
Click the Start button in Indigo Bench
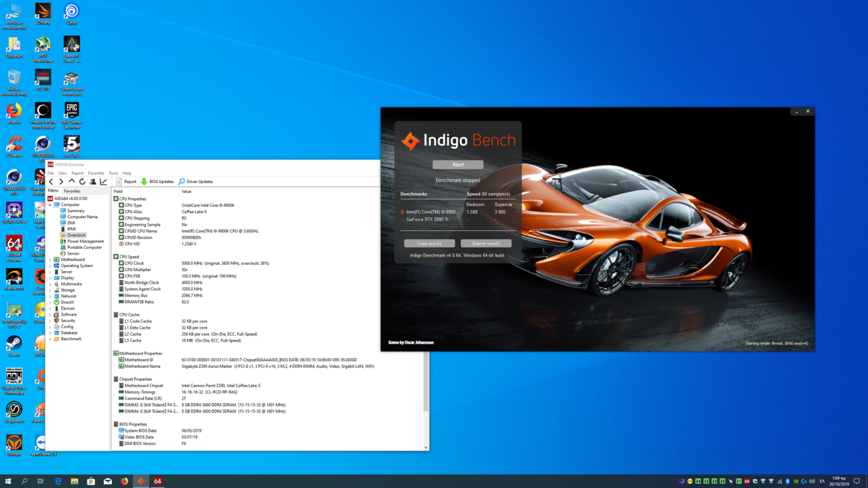point(458,165)
